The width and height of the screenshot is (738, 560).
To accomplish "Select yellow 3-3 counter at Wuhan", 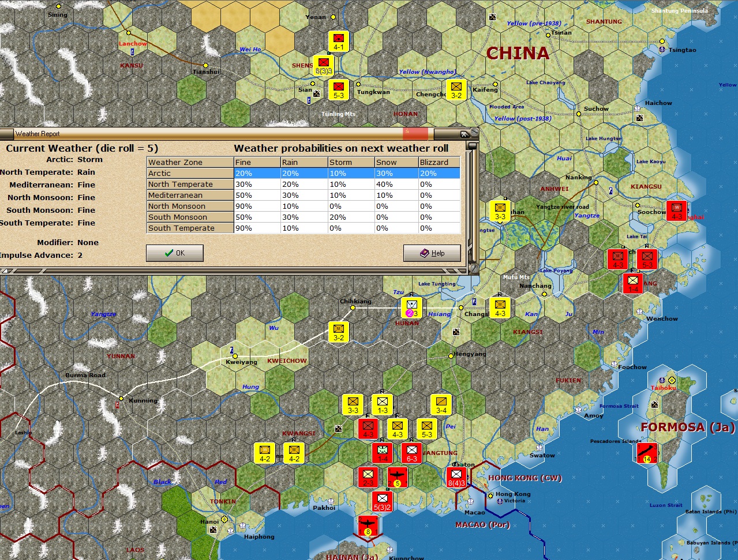I will click(500, 211).
